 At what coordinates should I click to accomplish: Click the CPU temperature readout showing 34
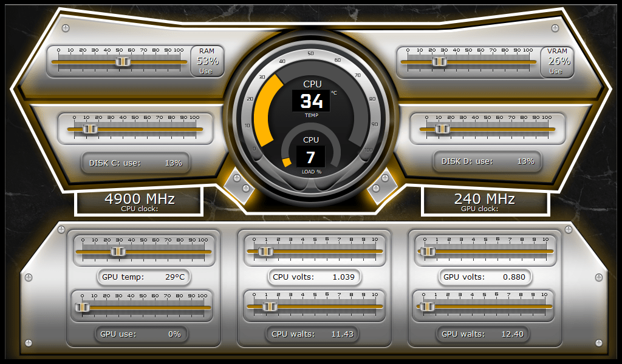[311, 101]
